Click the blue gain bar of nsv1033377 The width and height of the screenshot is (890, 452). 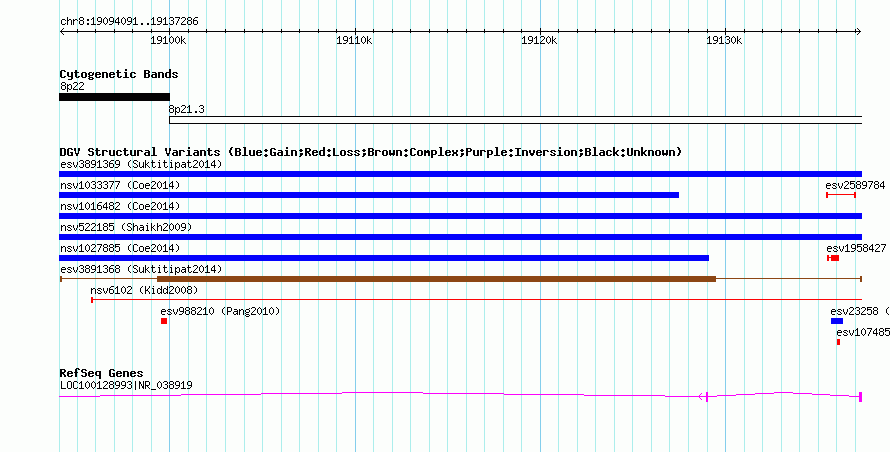(369, 195)
